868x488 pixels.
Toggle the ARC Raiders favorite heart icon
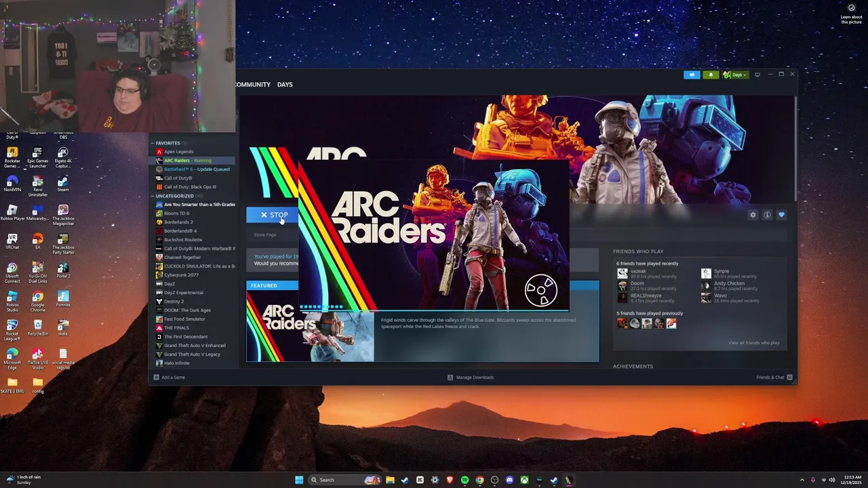(x=781, y=215)
